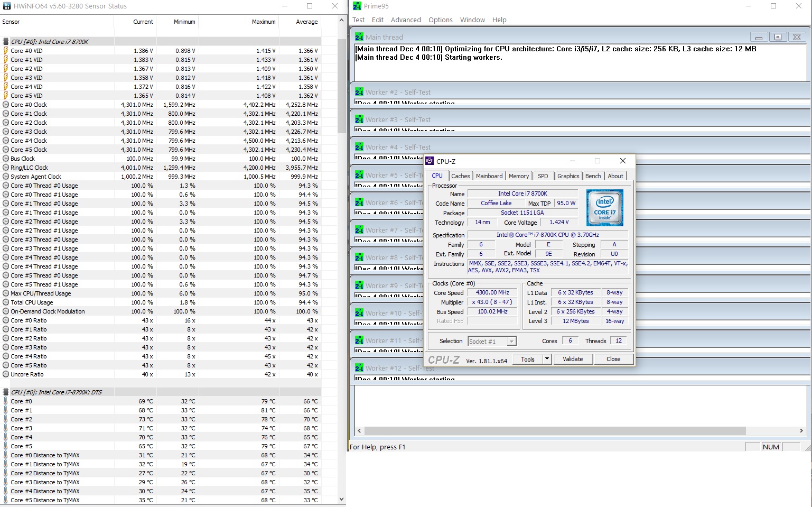Select the Core #0 VID sensor row
Viewport: 812px width, 507px height.
coord(161,51)
